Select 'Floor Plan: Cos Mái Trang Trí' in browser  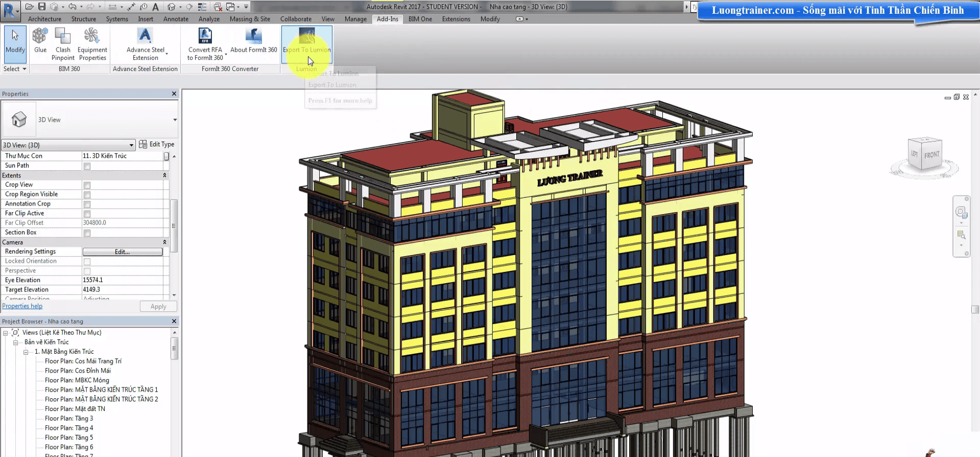83,361
